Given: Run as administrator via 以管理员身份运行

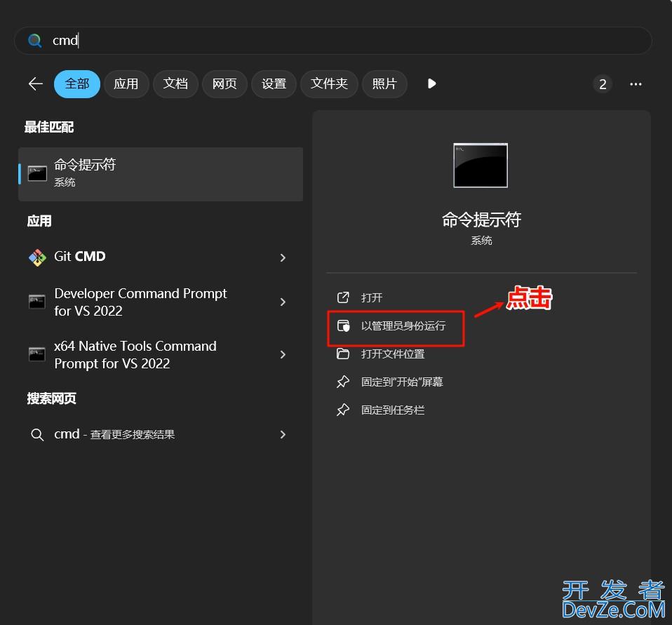Looking at the screenshot, I should [403, 325].
